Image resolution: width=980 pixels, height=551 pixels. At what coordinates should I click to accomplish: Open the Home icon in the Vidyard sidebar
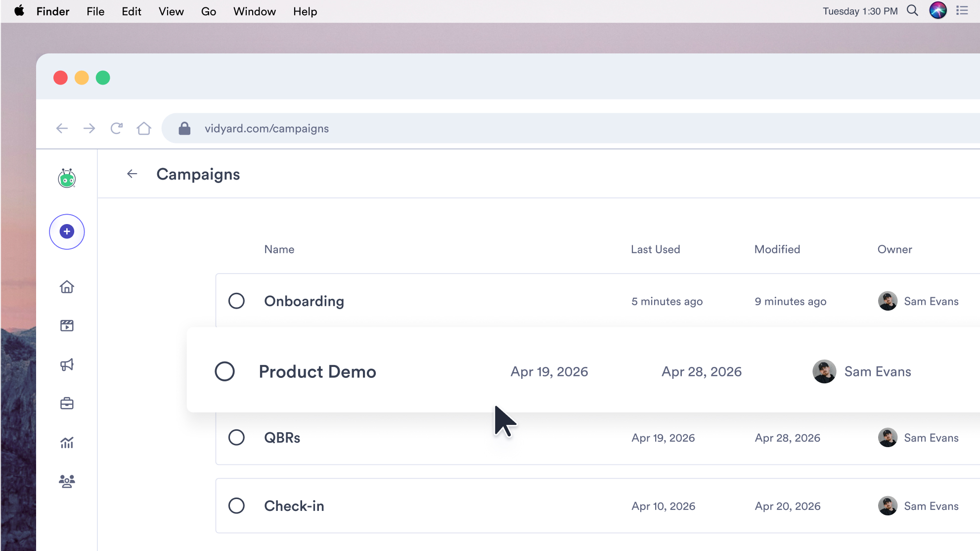tap(67, 287)
